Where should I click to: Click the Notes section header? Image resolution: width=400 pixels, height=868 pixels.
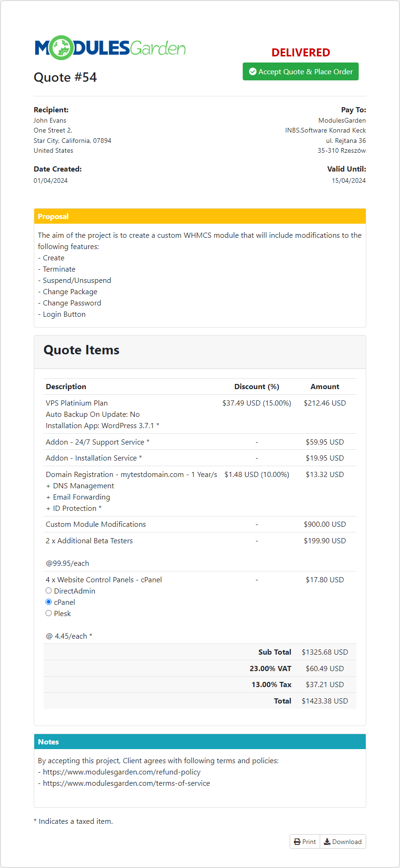(x=48, y=742)
